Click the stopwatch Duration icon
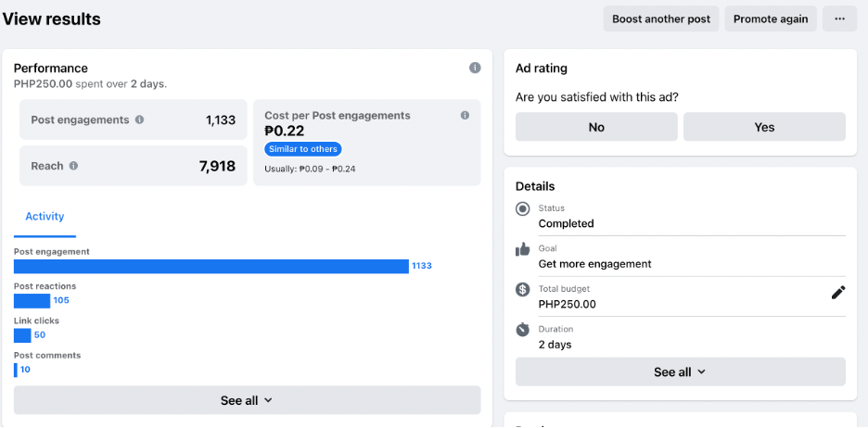868x428 pixels. click(523, 330)
